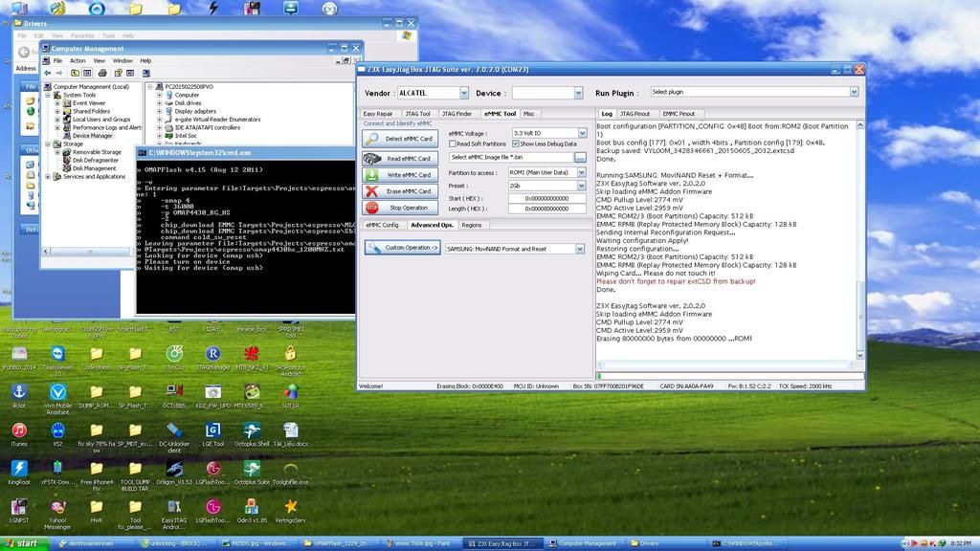Open the LGNPST desktop icon
The image size is (980, 551).
[x=19, y=511]
